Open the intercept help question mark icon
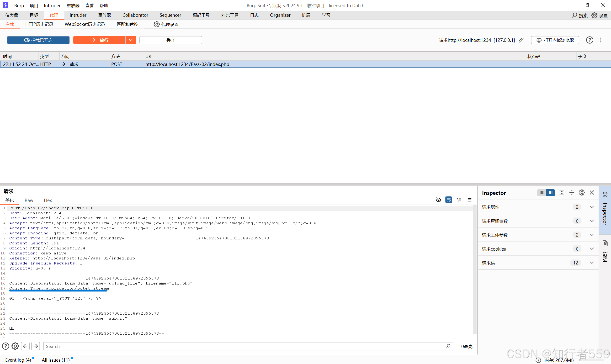This screenshot has height=364, width=611. click(x=590, y=40)
